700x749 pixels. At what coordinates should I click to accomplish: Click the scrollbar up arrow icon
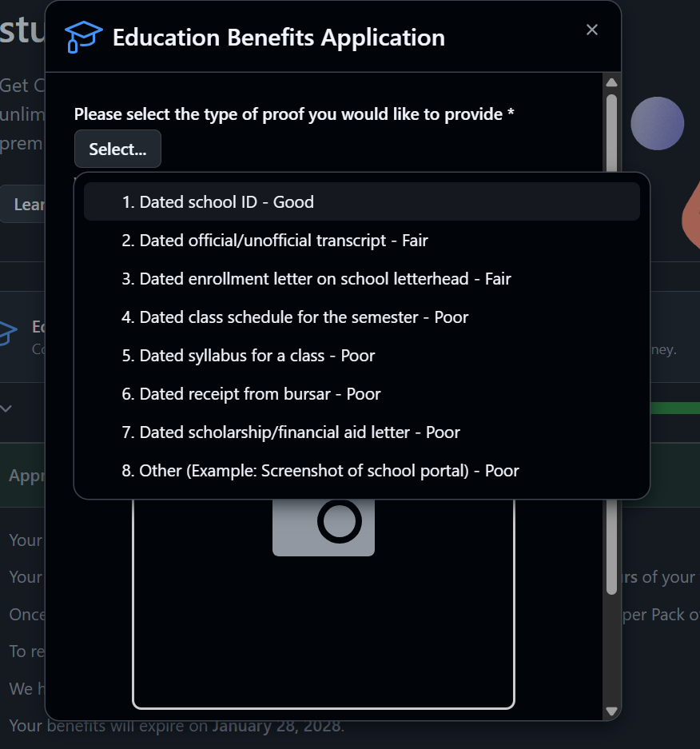[612, 81]
